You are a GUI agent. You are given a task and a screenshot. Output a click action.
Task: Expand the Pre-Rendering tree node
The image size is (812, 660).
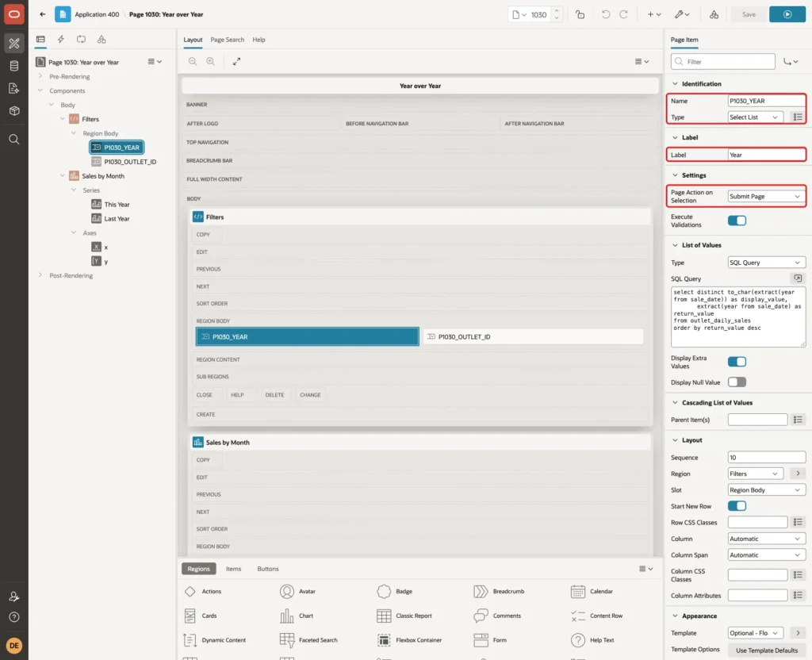click(40, 76)
